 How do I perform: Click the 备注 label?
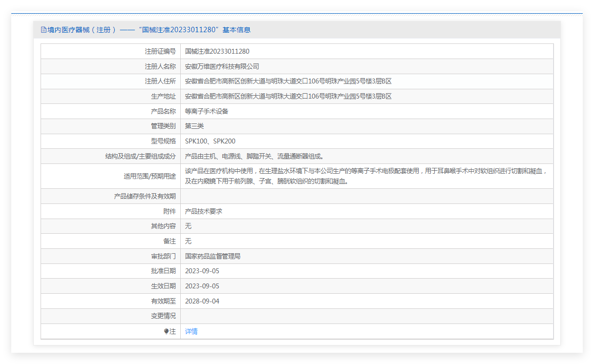(x=170, y=241)
